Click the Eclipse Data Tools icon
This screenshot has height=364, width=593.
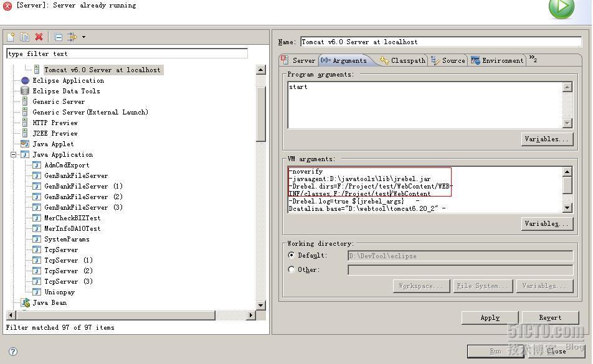(25, 91)
